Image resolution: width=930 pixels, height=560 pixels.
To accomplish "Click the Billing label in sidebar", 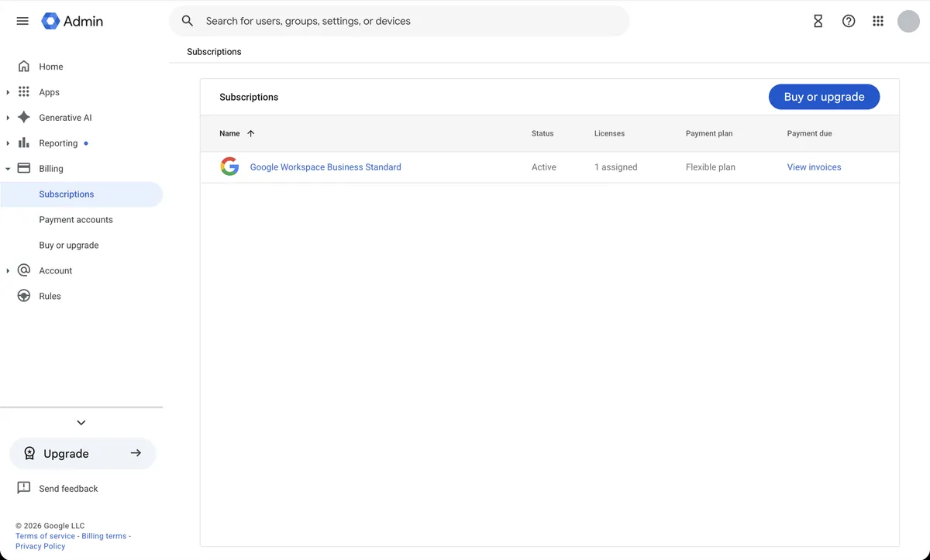I will [51, 169].
